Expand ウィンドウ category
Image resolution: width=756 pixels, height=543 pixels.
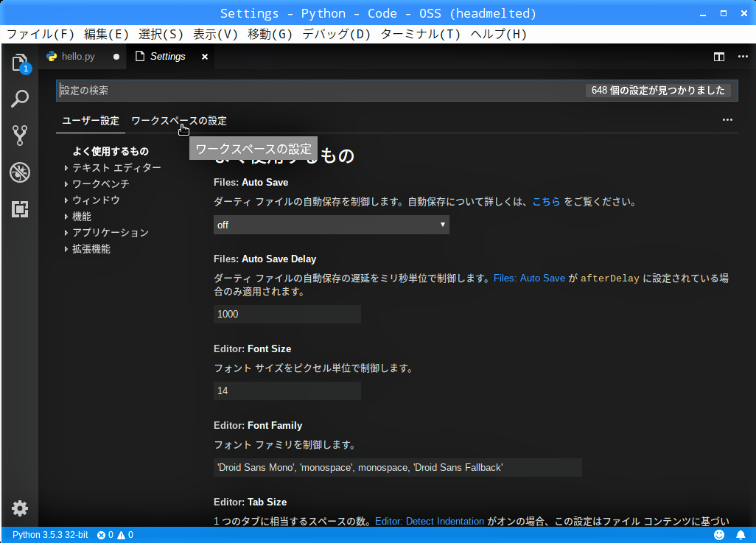coord(96,200)
